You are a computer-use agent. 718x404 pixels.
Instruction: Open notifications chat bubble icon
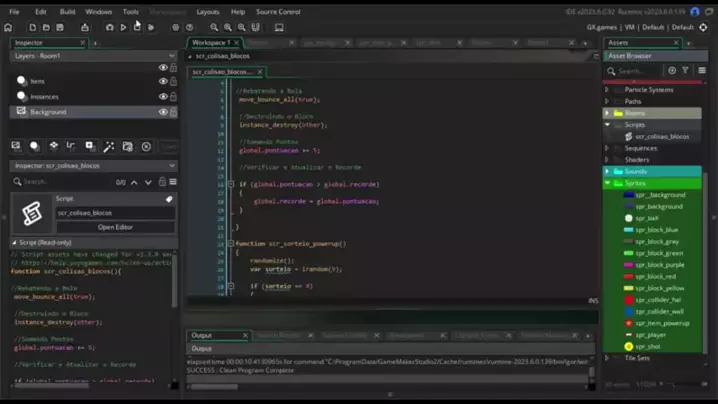tap(709, 12)
